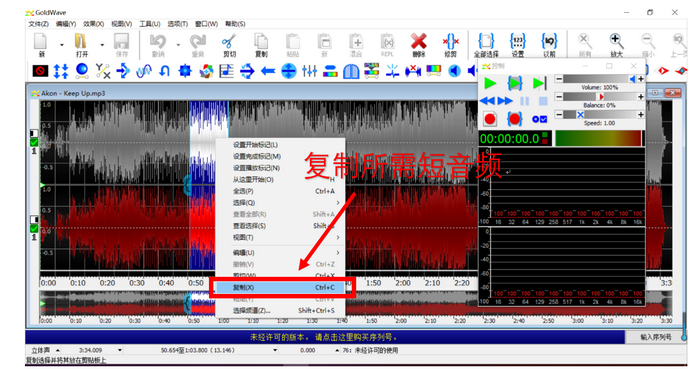Click the starburst pop/click filter icon
Viewport: 699px width, 369px height.
point(392,71)
